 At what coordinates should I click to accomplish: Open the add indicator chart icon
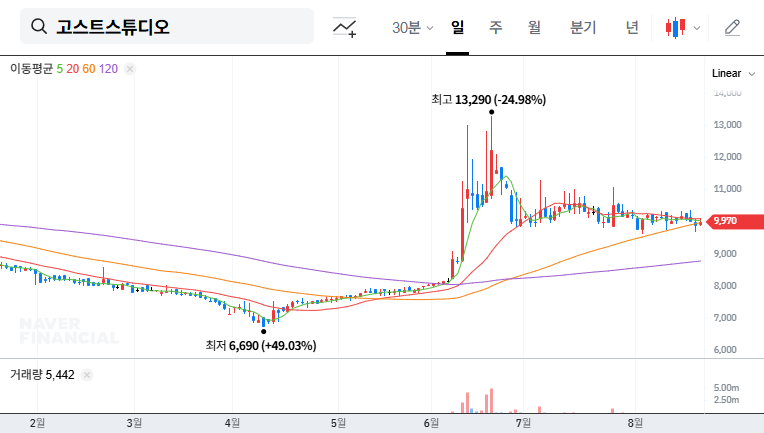click(345, 28)
